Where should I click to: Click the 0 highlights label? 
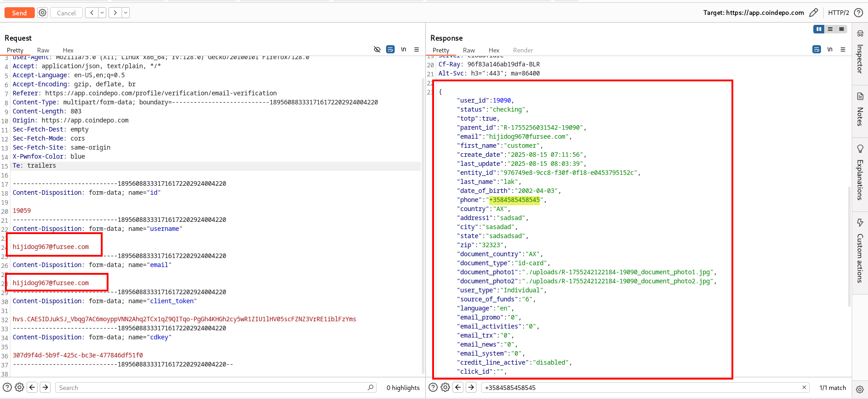[403, 388]
